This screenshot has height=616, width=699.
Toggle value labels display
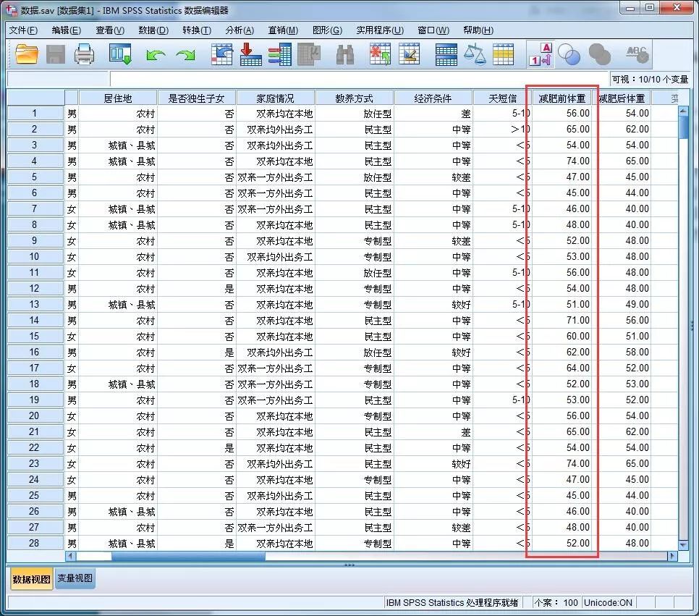540,54
